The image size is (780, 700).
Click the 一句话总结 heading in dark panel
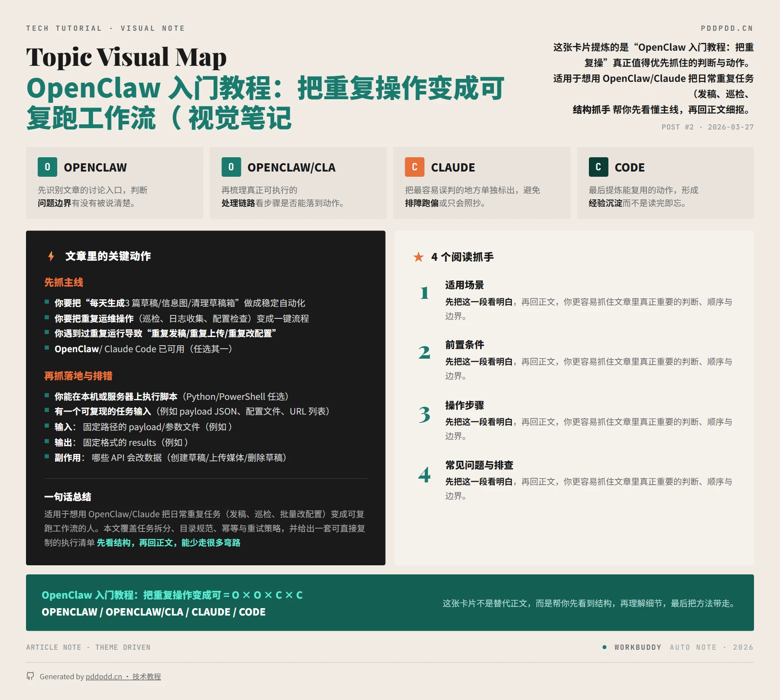pyautogui.click(x=68, y=497)
